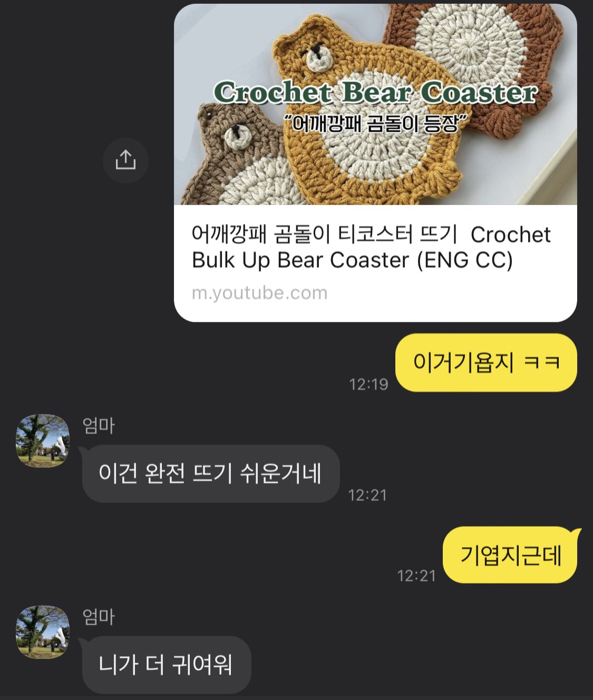593x700 pixels.
Task: Tap 엄마's profile picture above first reply
Action: point(43,440)
